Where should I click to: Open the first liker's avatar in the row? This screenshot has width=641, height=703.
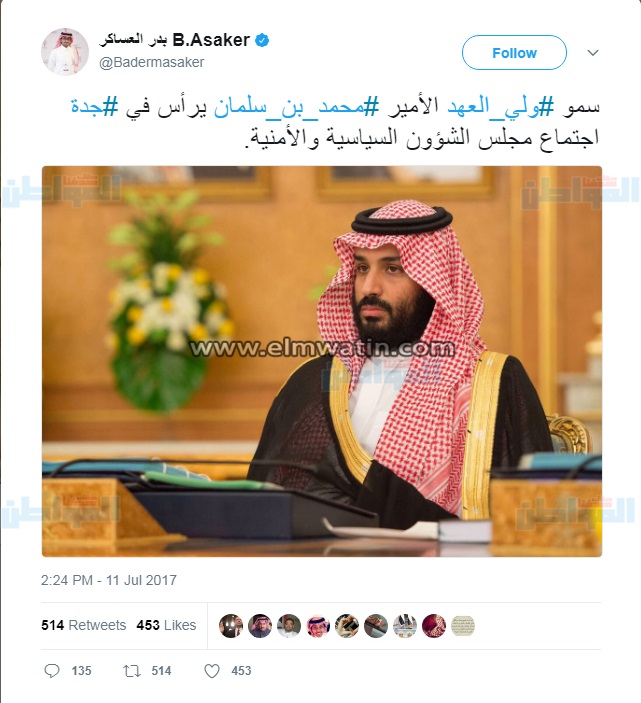[x=231, y=625]
